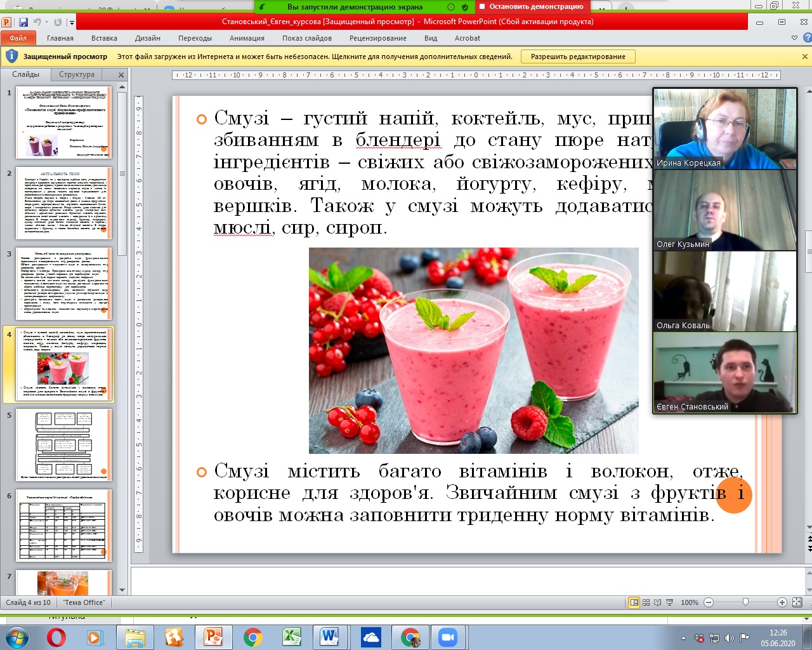Close the Protected View message bar
812x650 pixels.
coord(805,56)
